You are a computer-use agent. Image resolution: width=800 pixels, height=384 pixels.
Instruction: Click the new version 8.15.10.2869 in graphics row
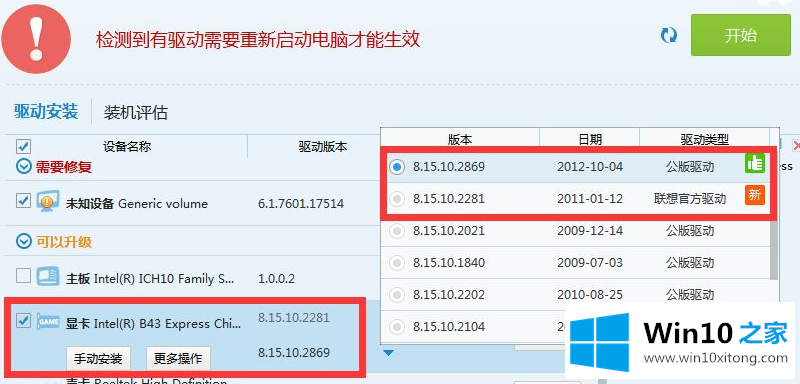(x=294, y=352)
